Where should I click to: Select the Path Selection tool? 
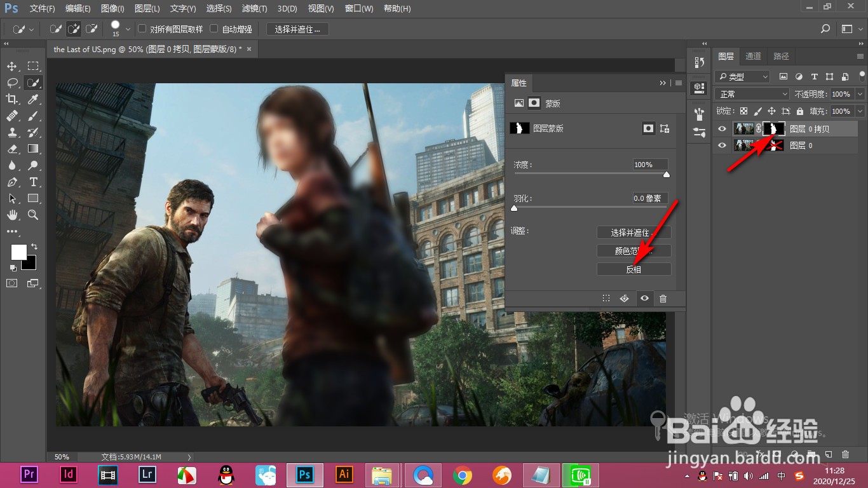point(12,198)
